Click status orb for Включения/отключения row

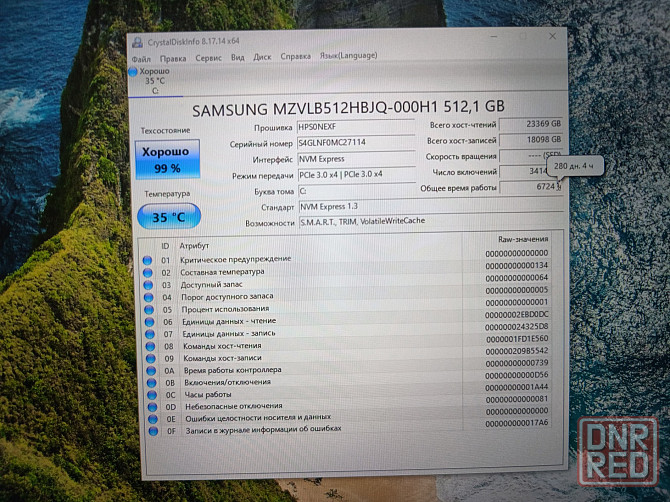click(x=152, y=383)
